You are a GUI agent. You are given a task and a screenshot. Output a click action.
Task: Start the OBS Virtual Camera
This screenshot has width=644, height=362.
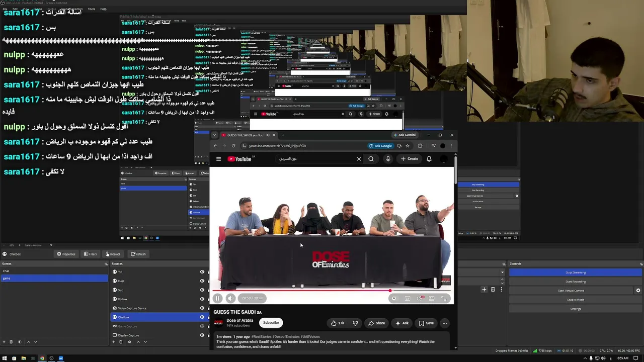pos(571,291)
